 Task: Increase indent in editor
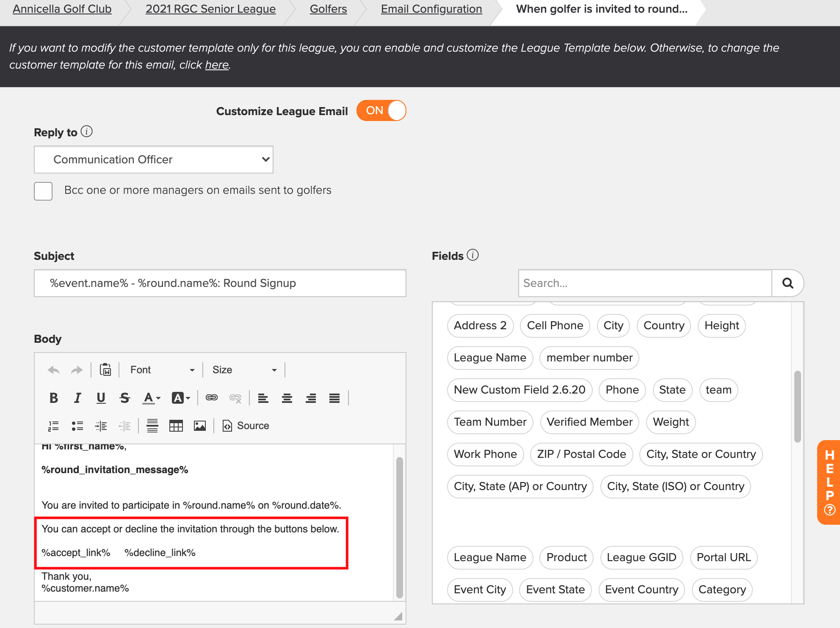[101, 426]
